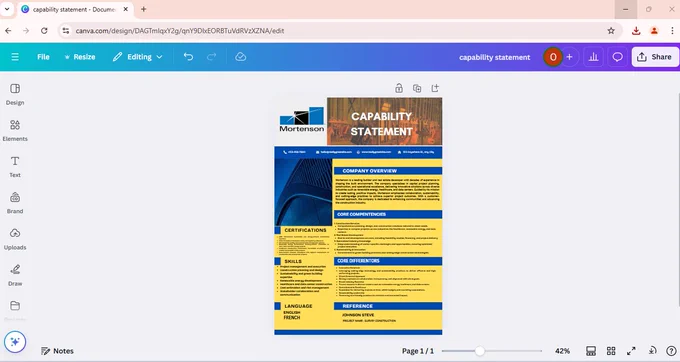The image size is (680, 362).
Task: Open the help question mark
Action: click(671, 351)
